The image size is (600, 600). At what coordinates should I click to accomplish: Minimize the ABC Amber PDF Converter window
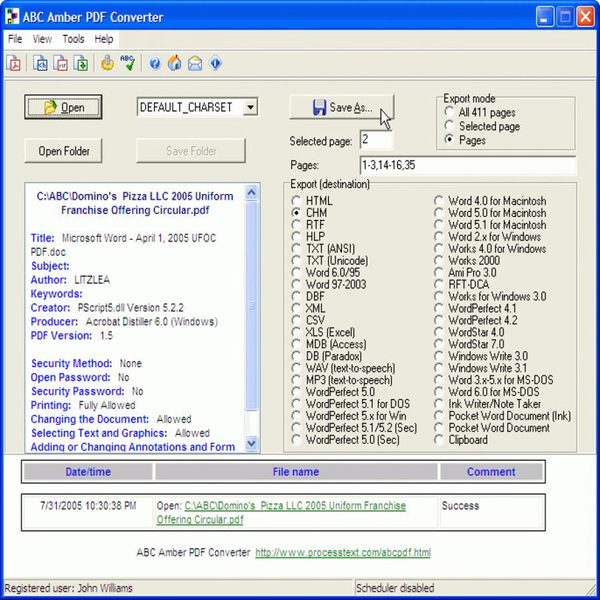coord(545,17)
